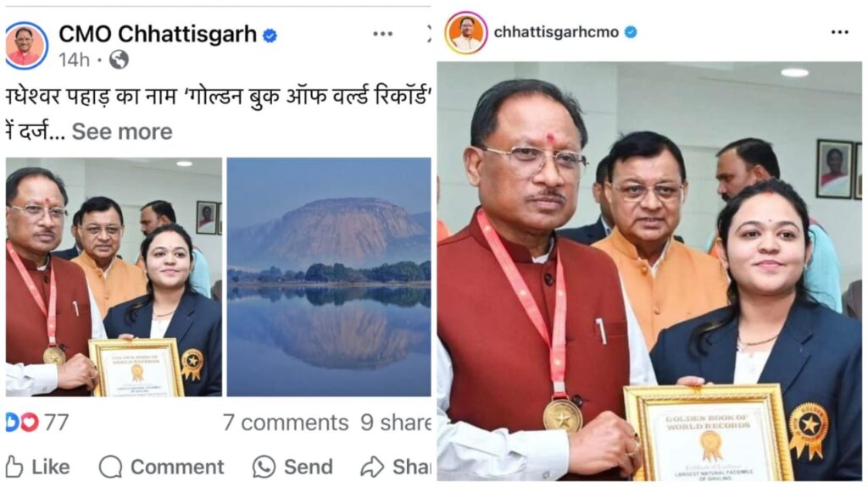Open the Facebook post three-dots menu

point(382,35)
